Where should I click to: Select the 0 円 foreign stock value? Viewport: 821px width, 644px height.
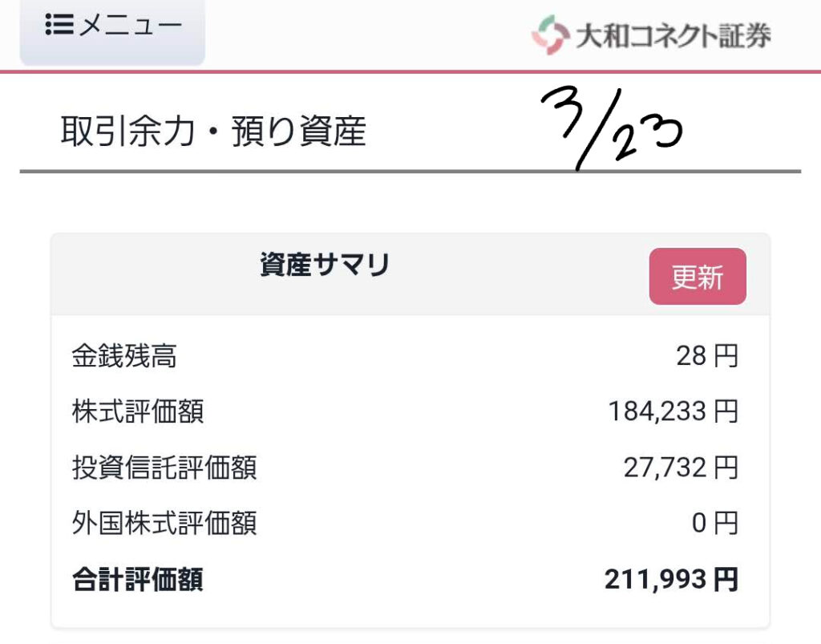point(714,523)
